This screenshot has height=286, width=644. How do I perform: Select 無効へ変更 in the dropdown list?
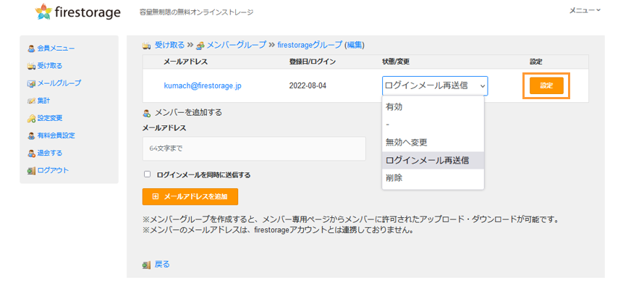[433, 143]
